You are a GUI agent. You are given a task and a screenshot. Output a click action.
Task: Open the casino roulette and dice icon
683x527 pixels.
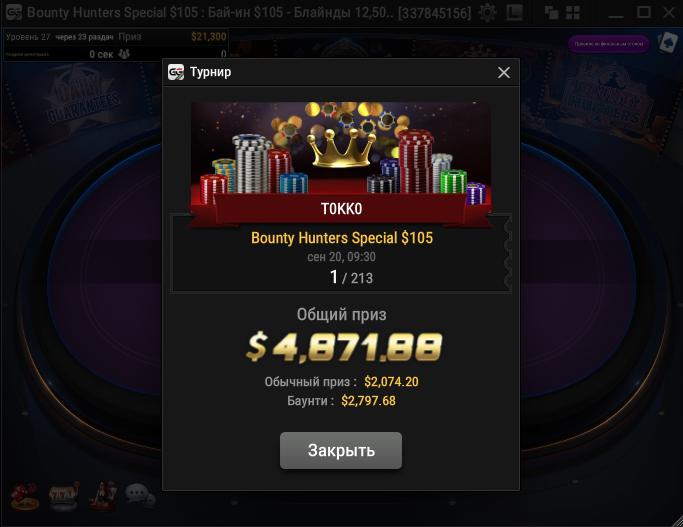tap(25, 496)
